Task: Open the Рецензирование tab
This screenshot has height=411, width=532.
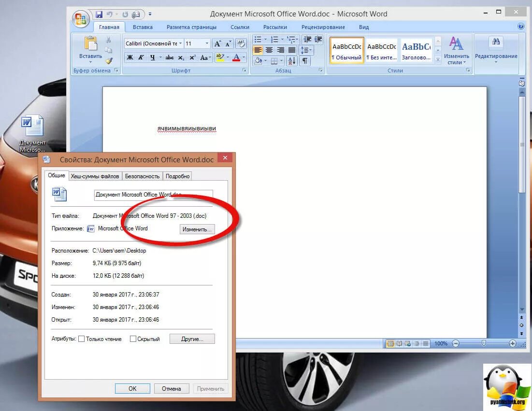Action: pos(323,27)
